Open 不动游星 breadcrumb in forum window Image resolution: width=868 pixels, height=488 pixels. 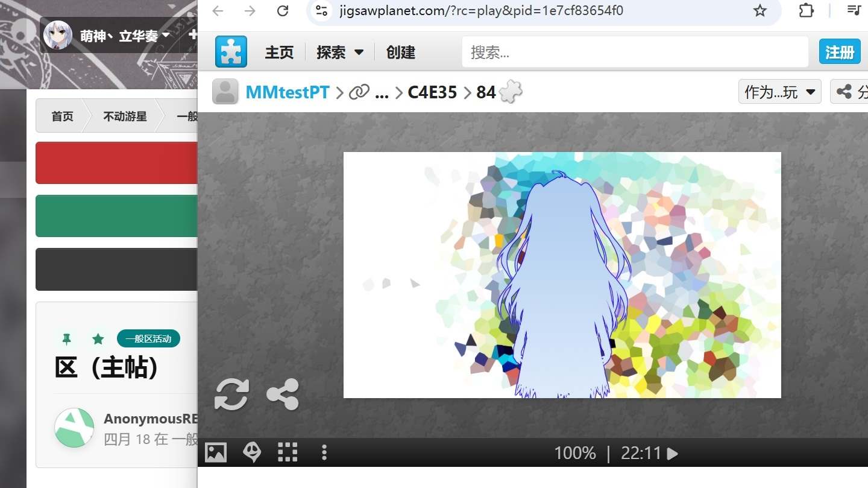[125, 116]
